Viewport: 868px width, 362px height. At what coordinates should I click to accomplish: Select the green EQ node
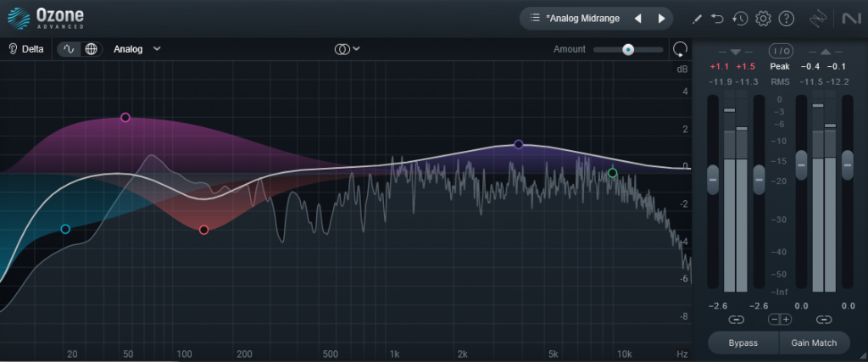[612, 173]
